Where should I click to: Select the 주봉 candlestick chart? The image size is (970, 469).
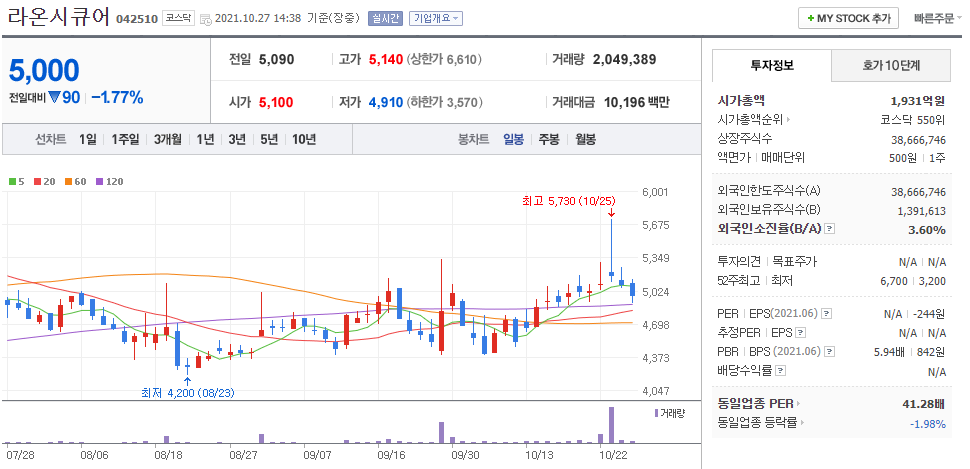tap(549, 139)
